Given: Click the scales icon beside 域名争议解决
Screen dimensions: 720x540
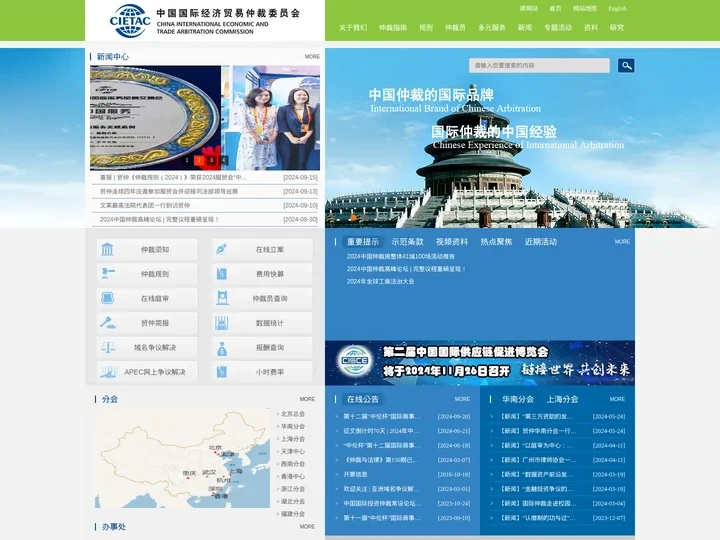Looking at the screenshot, I should [x=108, y=347].
